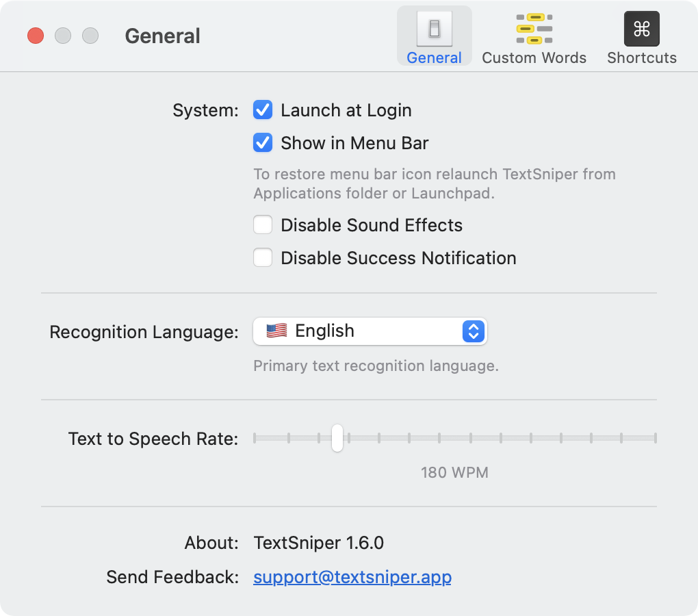This screenshot has height=616, width=698.
Task: Click the far right end of speech rate slider
Action: (x=654, y=438)
